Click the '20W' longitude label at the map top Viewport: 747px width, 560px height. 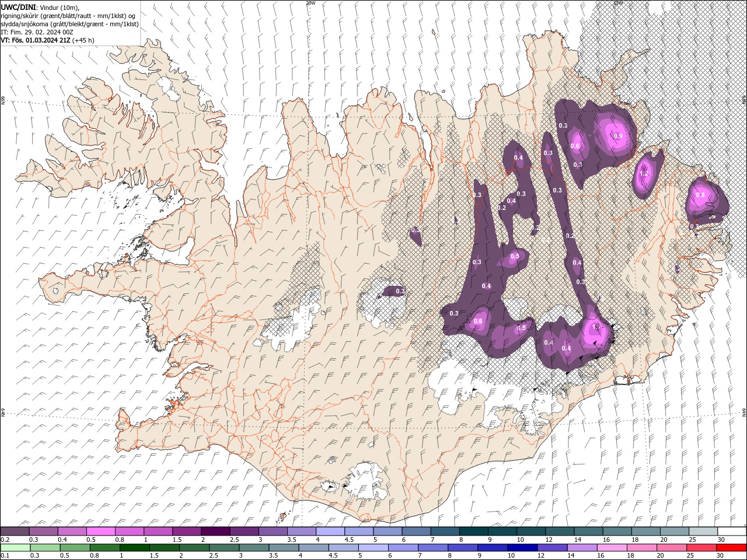click(x=310, y=3)
